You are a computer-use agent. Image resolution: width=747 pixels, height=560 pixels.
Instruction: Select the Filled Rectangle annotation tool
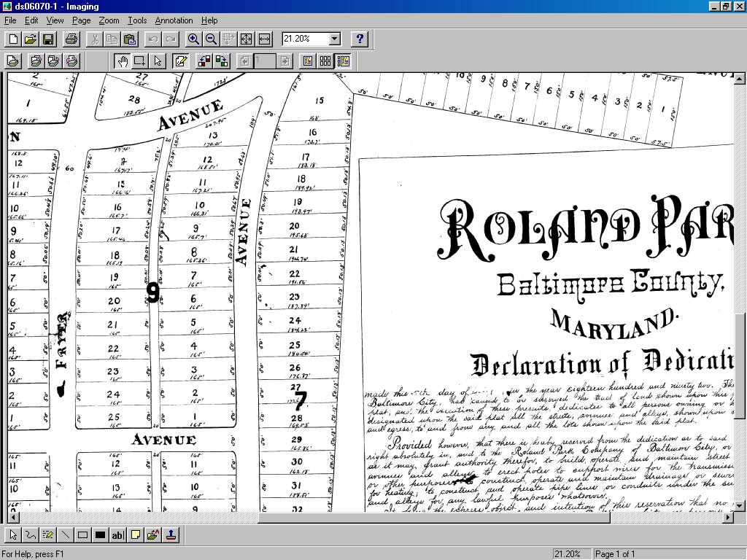point(101,535)
